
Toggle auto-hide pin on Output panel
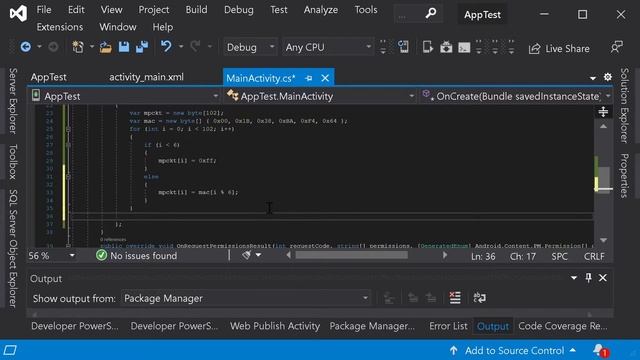tap(588, 278)
